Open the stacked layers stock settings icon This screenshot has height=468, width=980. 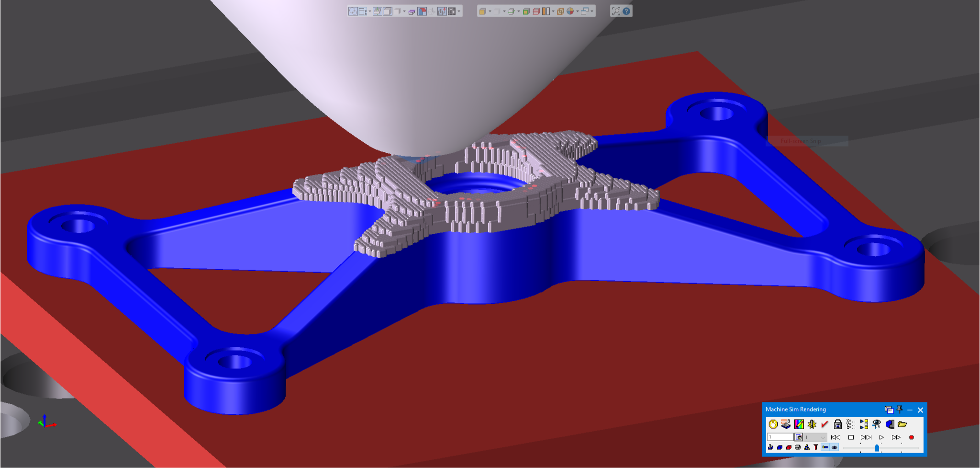[786, 424]
